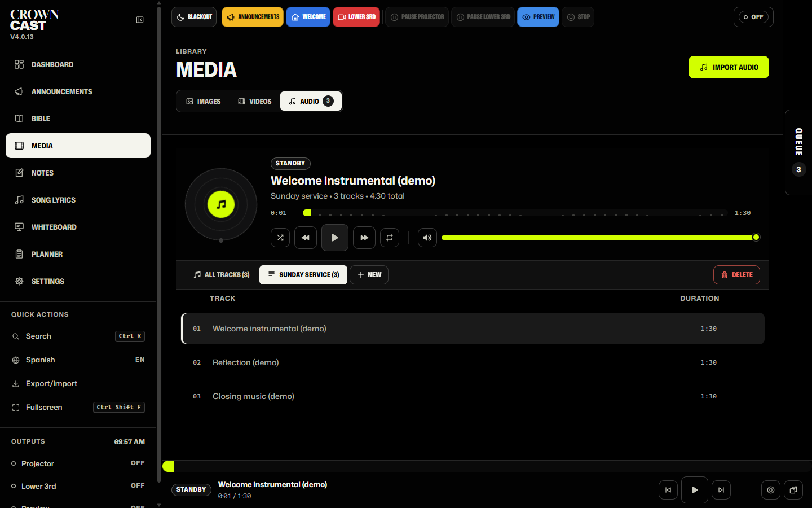Click the Preview button in top toolbar
This screenshot has width=812, height=508.
539,17
